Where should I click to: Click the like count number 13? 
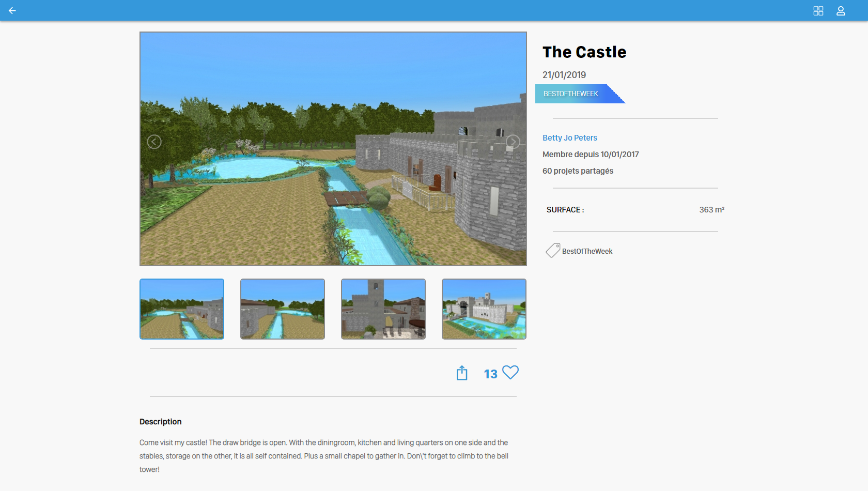[x=490, y=374]
